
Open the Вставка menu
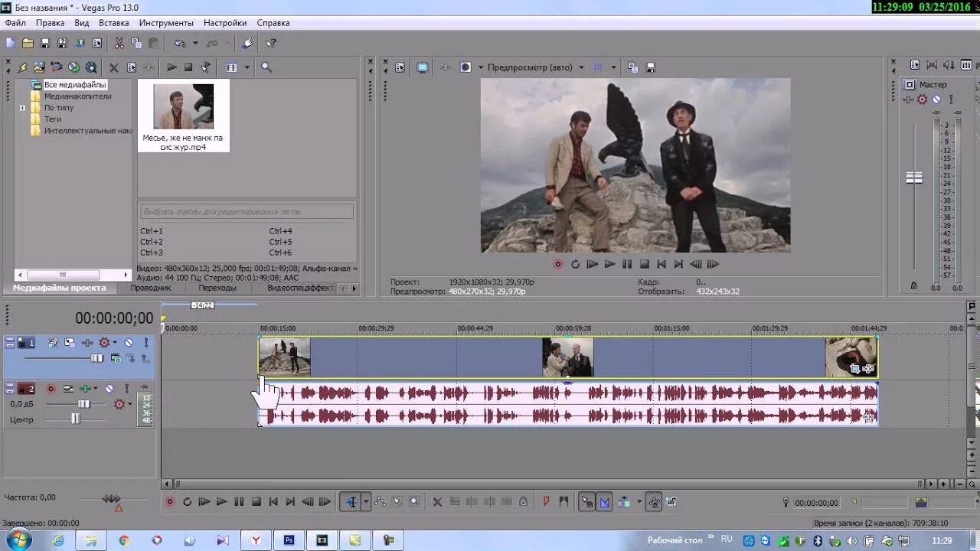coord(113,23)
